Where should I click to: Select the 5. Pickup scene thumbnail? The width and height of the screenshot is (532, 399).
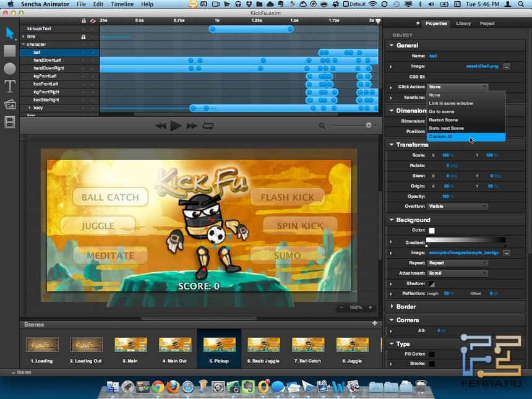click(219, 345)
